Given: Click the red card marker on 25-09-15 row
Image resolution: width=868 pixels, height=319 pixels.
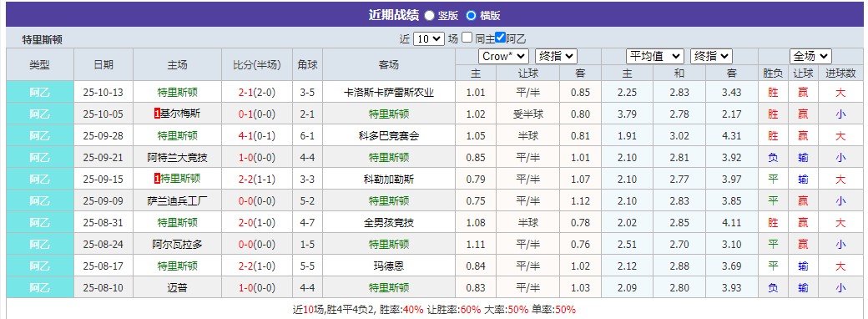Looking at the screenshot, I should coord(157,179).
